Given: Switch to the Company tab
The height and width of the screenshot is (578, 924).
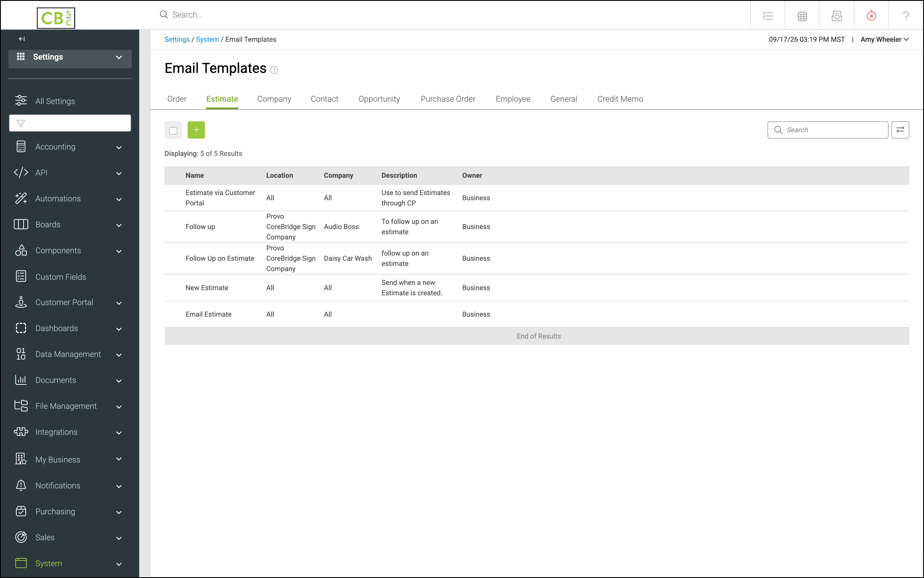Looking at the screenshot, I should pyautogui.click(x=274, y=99).
